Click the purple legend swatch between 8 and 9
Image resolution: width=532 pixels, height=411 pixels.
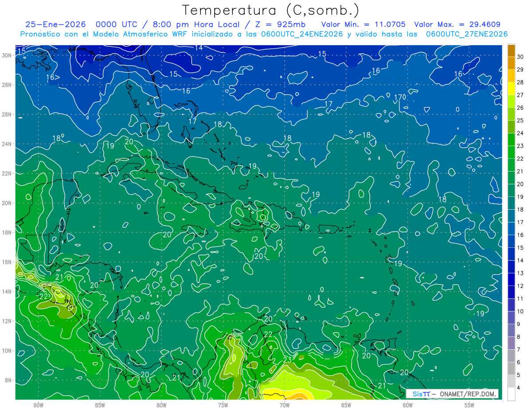pos(511,331)
